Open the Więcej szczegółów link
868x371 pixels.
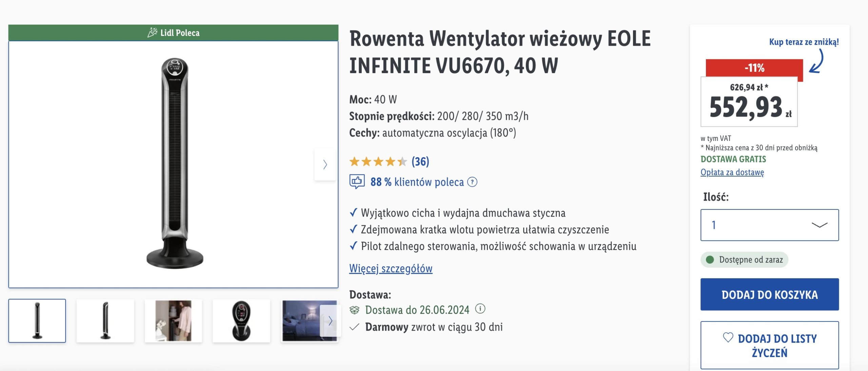point(391,268)
